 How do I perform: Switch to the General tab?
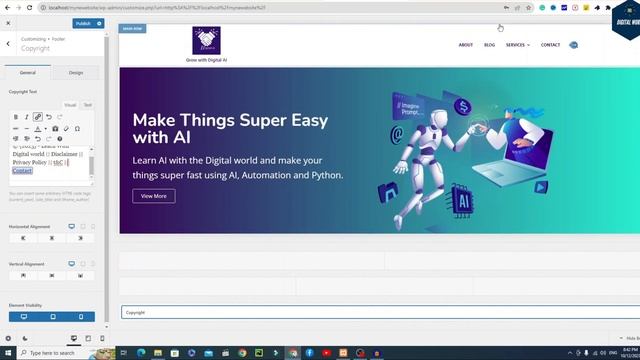click(28, 73)
